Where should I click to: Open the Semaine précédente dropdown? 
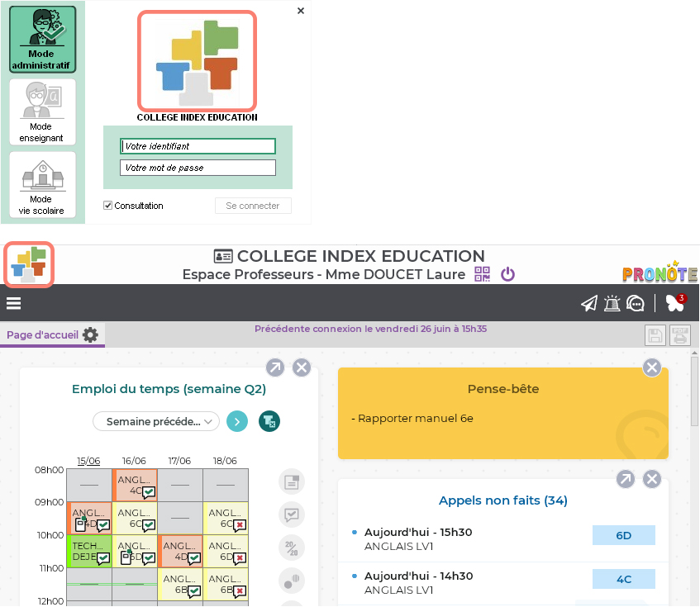coord(156,421)
